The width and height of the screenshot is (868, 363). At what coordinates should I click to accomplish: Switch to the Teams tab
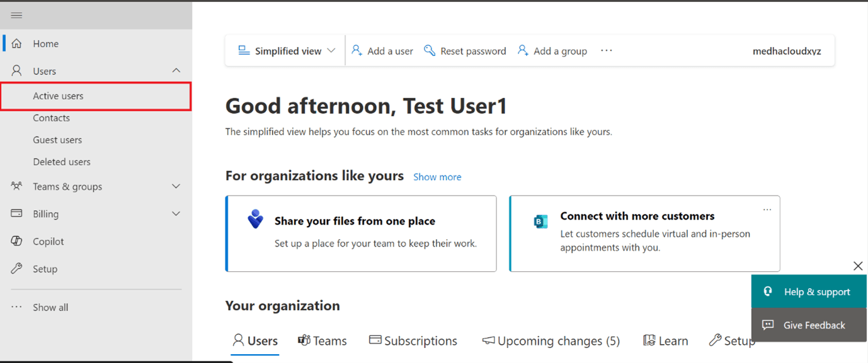coord(323,340)
